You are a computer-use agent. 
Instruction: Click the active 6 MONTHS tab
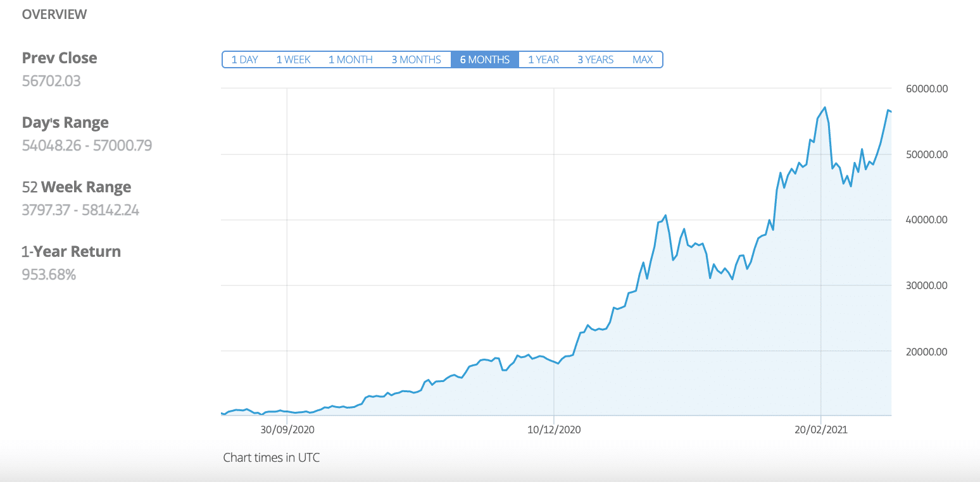click(485, 59)
